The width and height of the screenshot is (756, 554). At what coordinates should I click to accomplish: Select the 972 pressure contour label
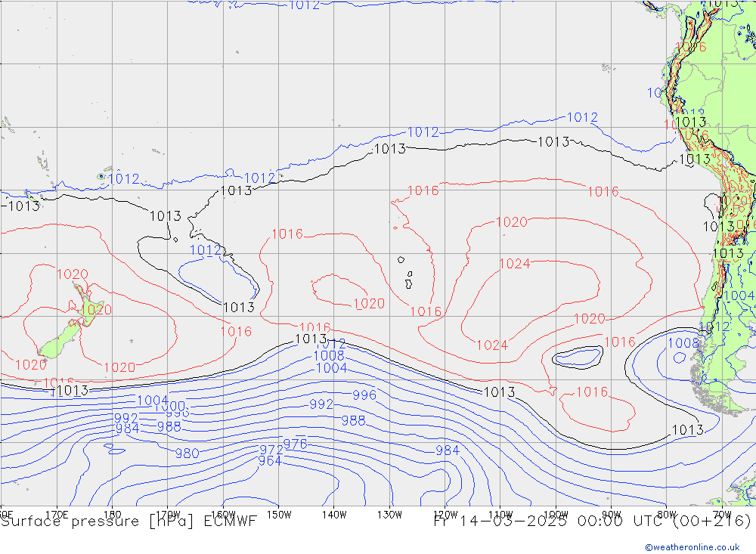point(271,450)
